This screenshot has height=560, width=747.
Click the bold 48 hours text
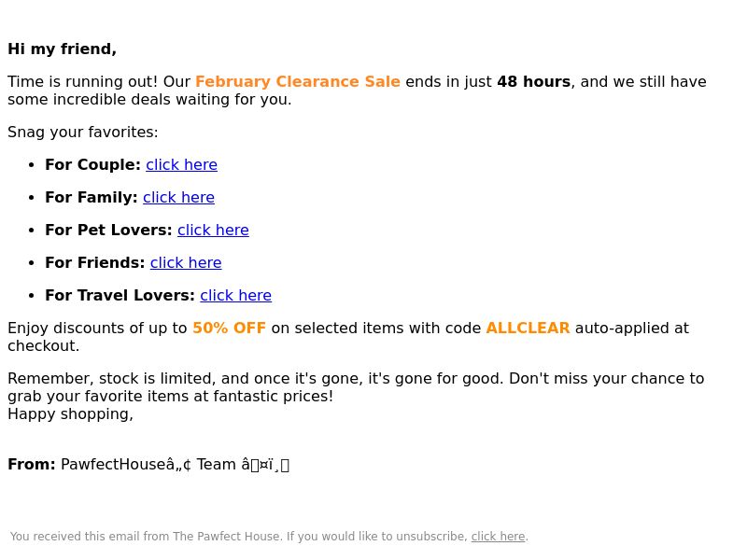[533, 81]
